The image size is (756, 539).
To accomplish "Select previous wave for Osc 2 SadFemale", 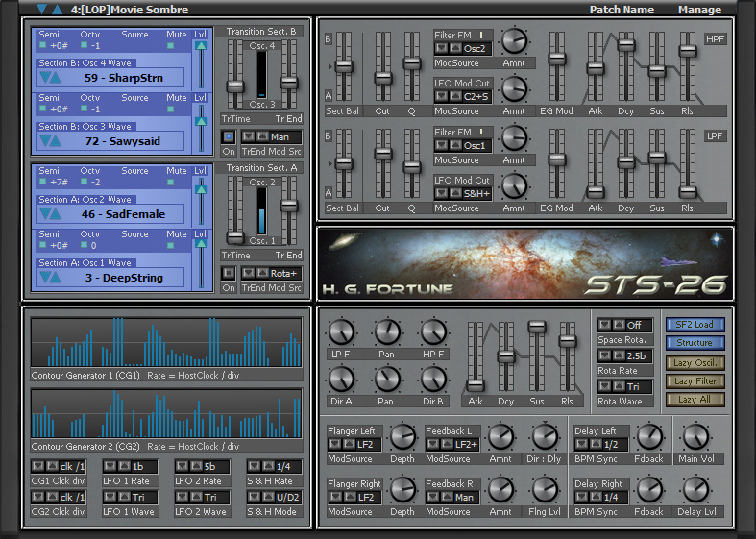I will point(45,214).
